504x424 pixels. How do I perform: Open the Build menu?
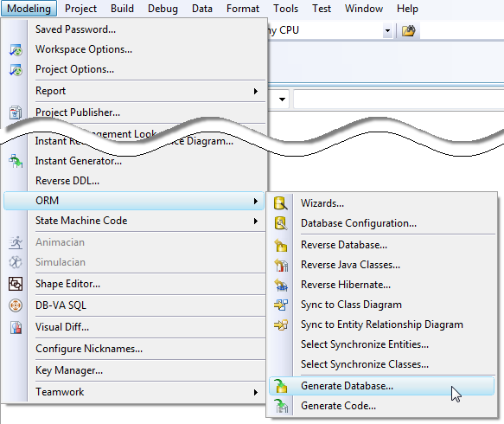click(x=122, y=9)
